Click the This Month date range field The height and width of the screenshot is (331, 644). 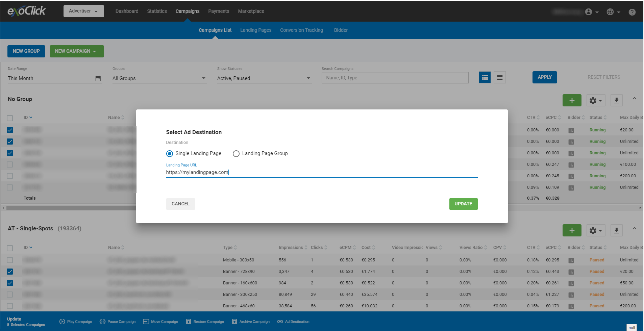[x=54, y=78]
